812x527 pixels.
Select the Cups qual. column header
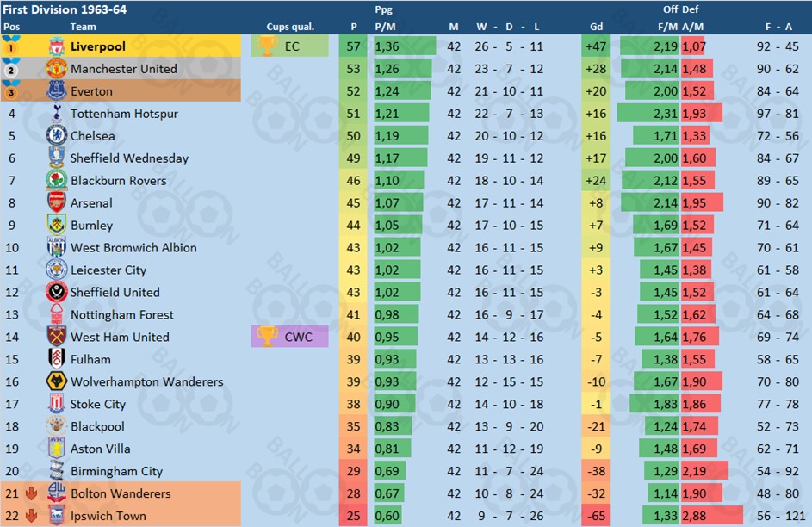coord(290,27)
